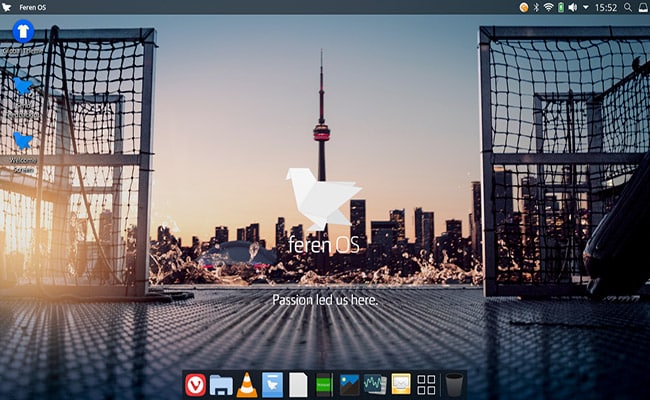Screen dimensions: 650x400
Task: Toggle Bluetooth from the tray icon
Action: [x=535, y=7]
